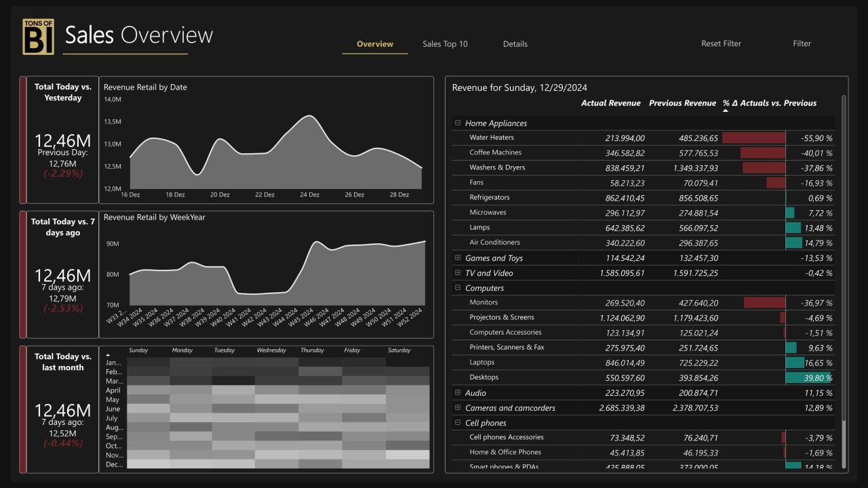The height and width of the screenshot is (488, 868).
Task: Click the (-0.44%) change value
Action: point(63,443)
